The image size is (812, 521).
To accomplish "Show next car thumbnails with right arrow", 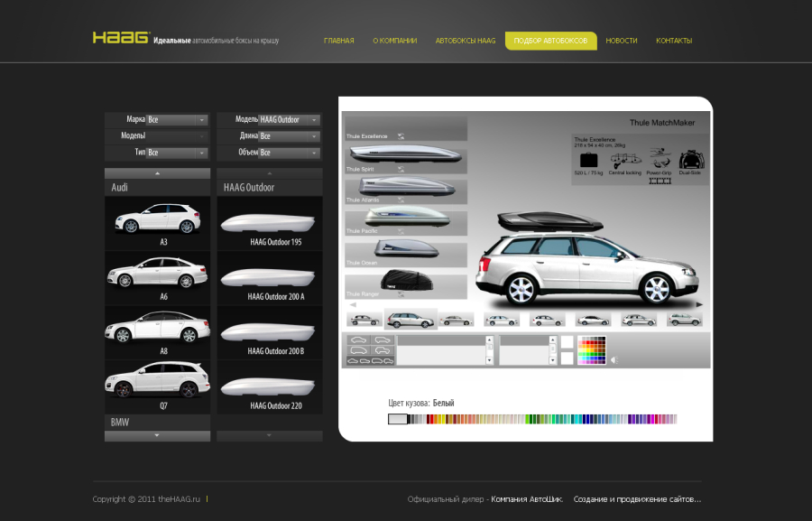I will pos(699,305).
